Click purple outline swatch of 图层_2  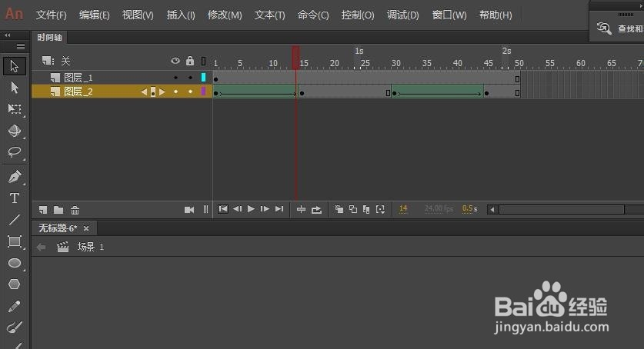(203, 91)
